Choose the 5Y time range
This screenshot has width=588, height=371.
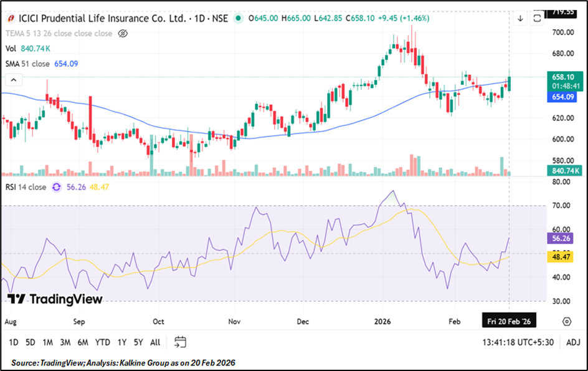(138, 342)
